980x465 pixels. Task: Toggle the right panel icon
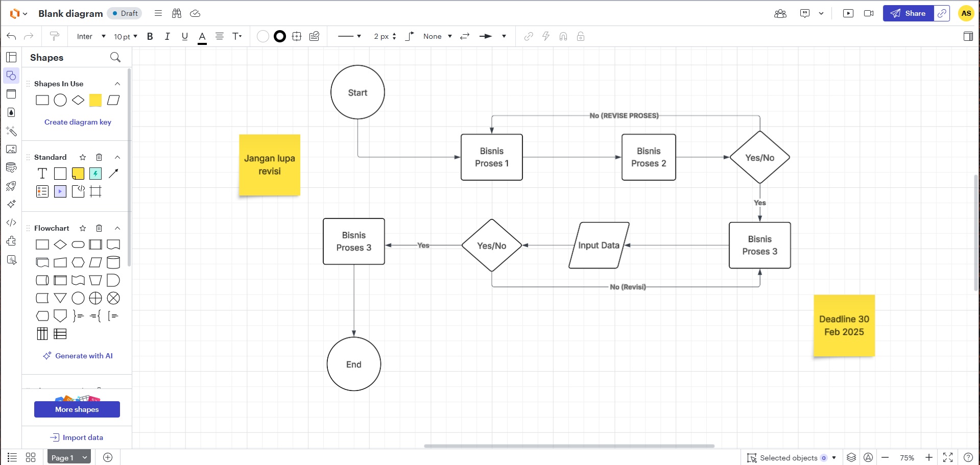[x=968, y=36]
